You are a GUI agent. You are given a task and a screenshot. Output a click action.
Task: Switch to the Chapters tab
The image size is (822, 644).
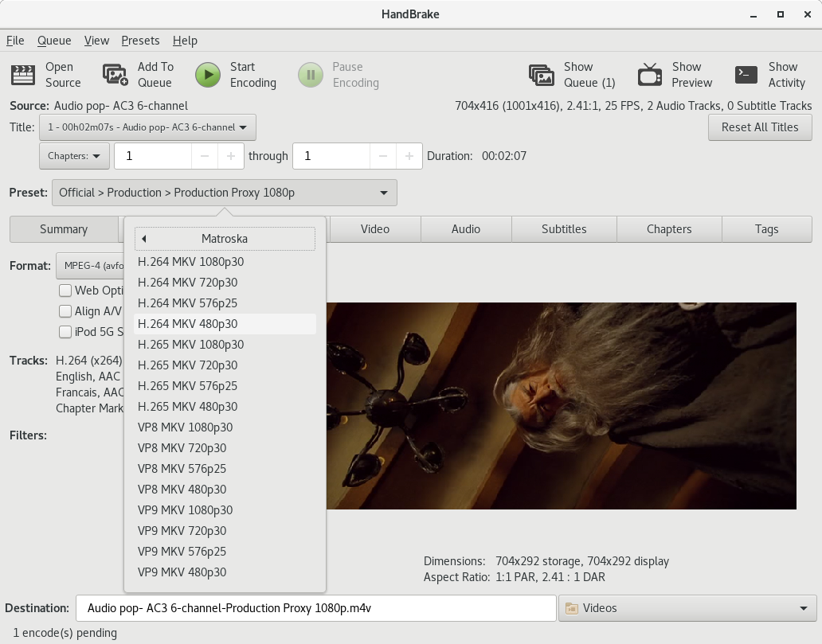tap(669, 229)
